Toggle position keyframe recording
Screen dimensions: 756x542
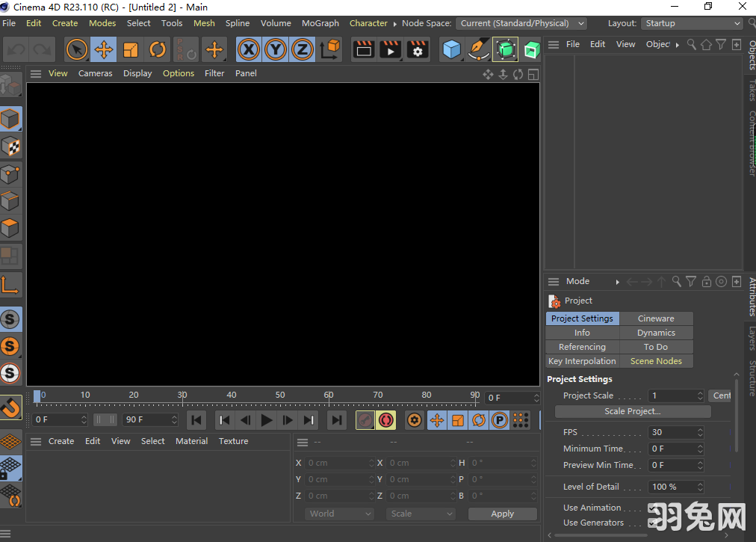click(x=437, y=420)
